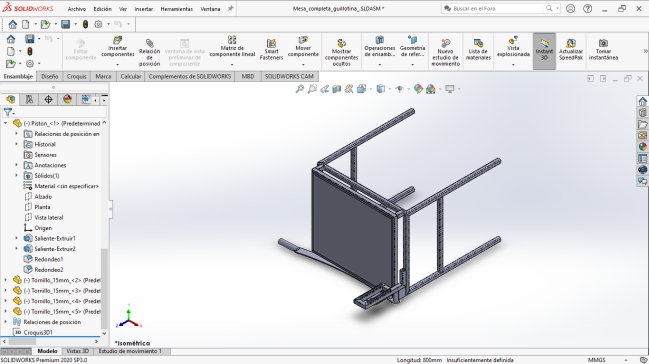Click Actualizar SpeedPak
This screenshot has width=649, height=364.
pos(571,49)
